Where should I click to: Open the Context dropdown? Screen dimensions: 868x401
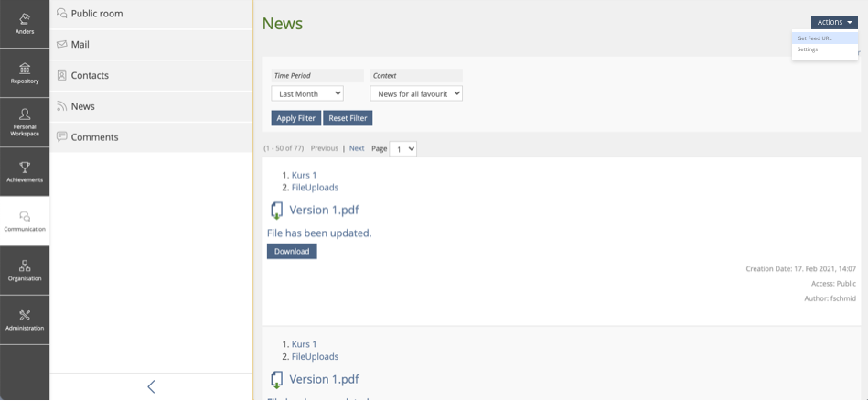416,93
